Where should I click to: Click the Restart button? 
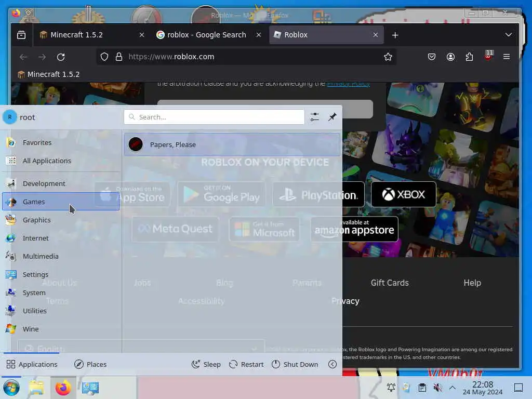click(x=246, y=364)
